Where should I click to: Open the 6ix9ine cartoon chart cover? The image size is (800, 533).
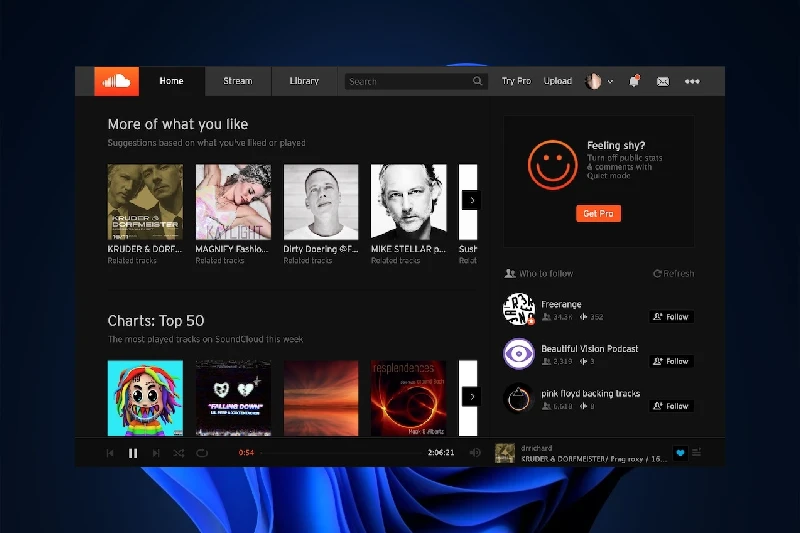pos(145,398)
